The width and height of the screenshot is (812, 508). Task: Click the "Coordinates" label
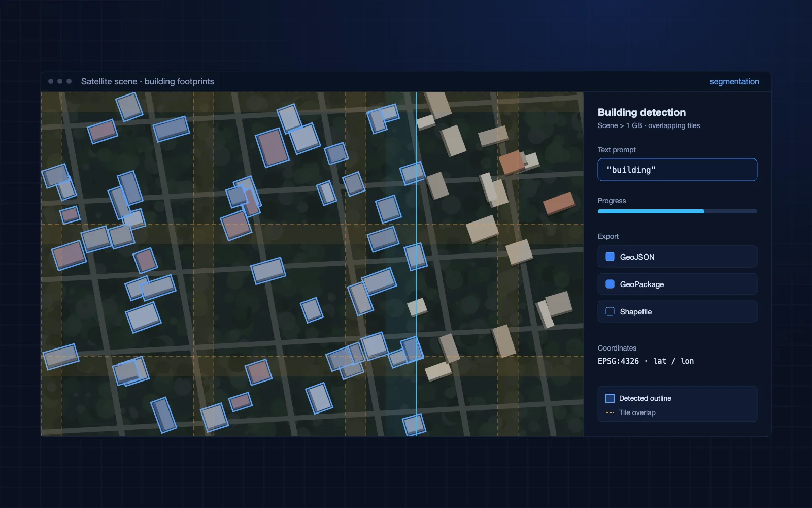coord(617,348)
